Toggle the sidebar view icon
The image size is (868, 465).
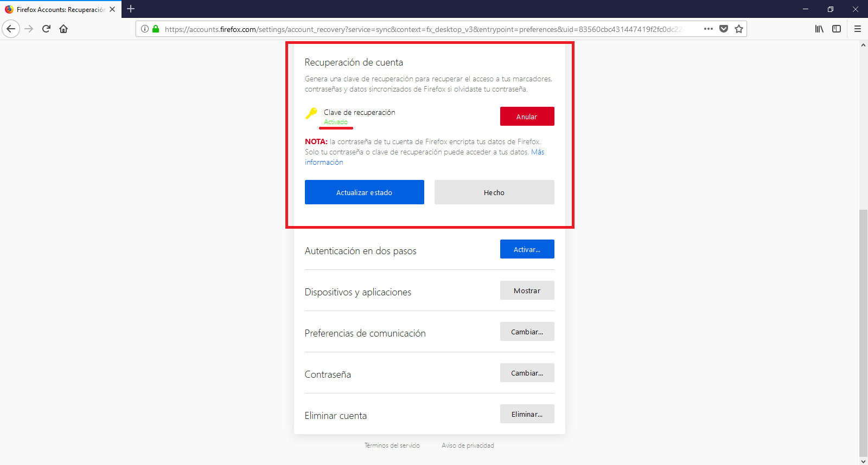837,29
